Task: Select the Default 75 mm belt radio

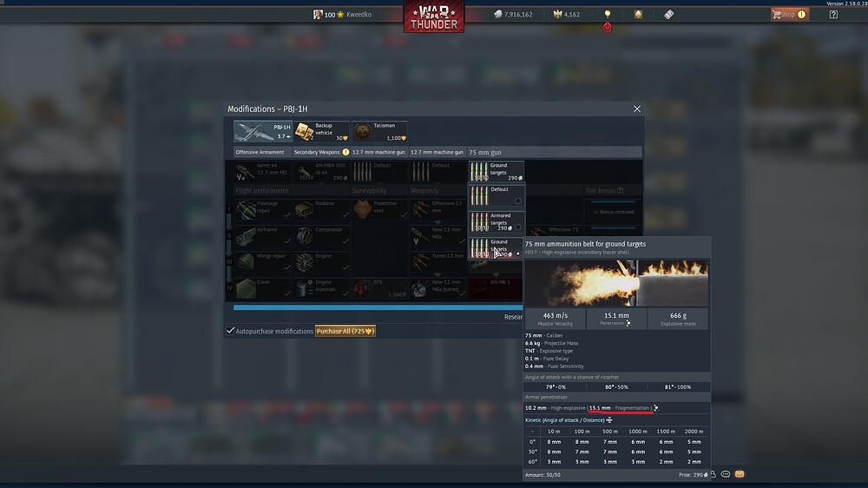Action: point(517,201)
